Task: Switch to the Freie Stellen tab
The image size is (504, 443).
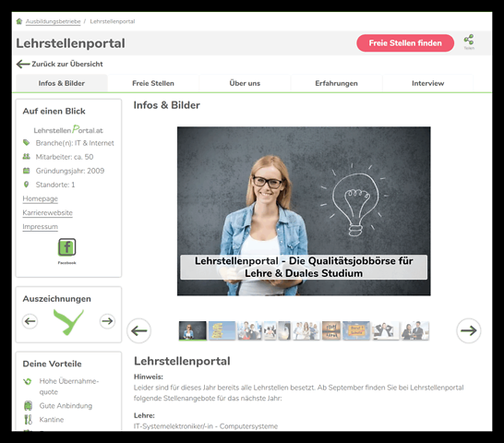Action: click(x=153, y=83)
